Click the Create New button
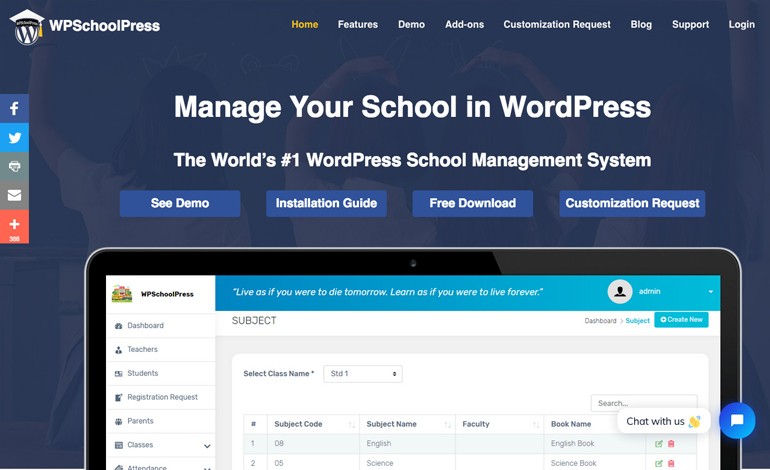Viewport: 770px width, 470px height. (681, 320)
